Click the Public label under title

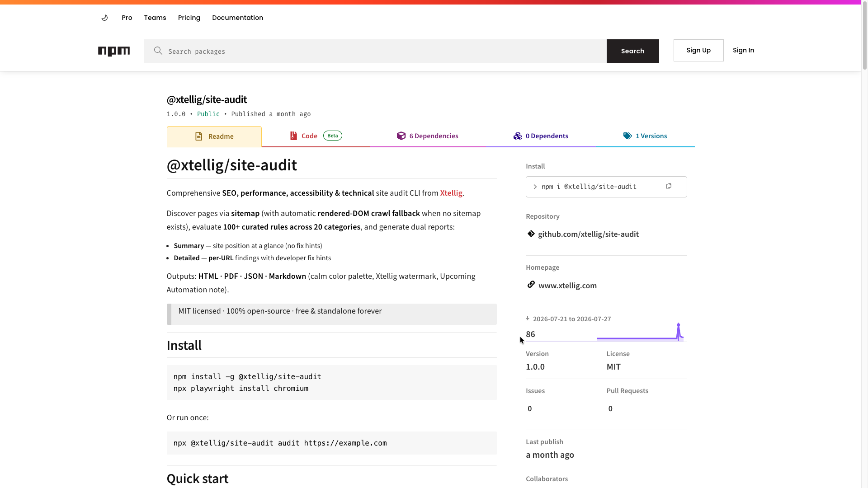(208, 114)
